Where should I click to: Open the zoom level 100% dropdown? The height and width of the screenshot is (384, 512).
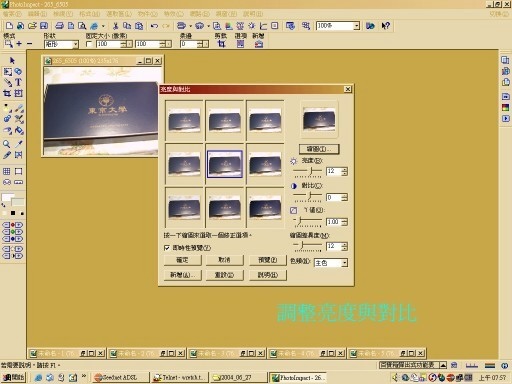pyautogui.click(x=338, y=26)
